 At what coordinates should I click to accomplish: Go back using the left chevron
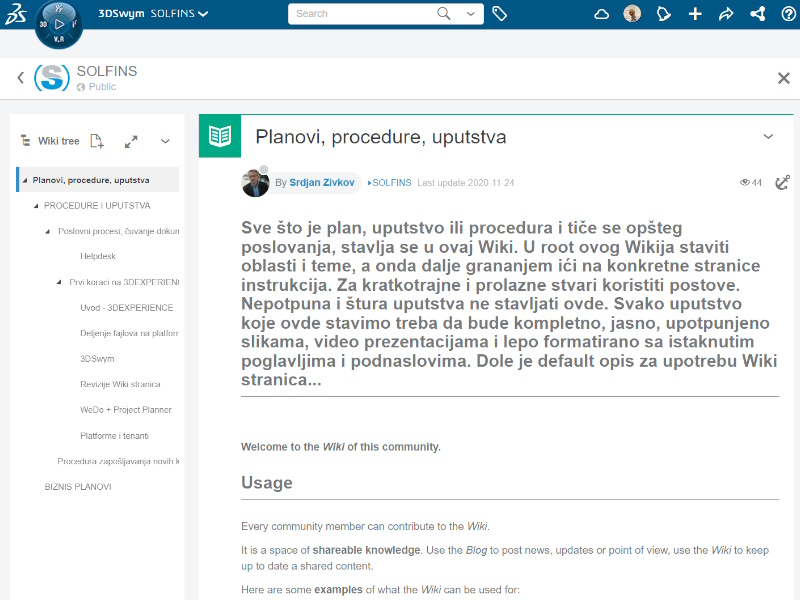(x=20, y=78)
